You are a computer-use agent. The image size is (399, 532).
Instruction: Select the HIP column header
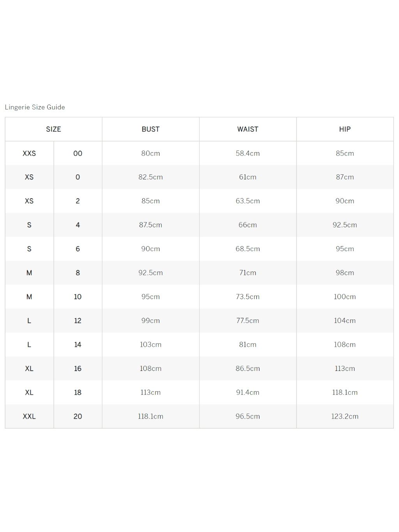pyautogui.click(x=345, y=129)
